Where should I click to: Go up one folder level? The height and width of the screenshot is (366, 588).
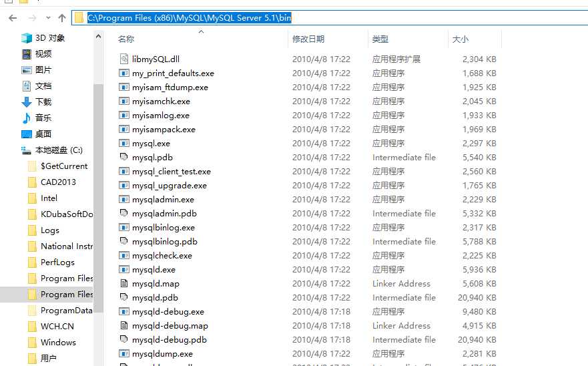pos(62,17)
